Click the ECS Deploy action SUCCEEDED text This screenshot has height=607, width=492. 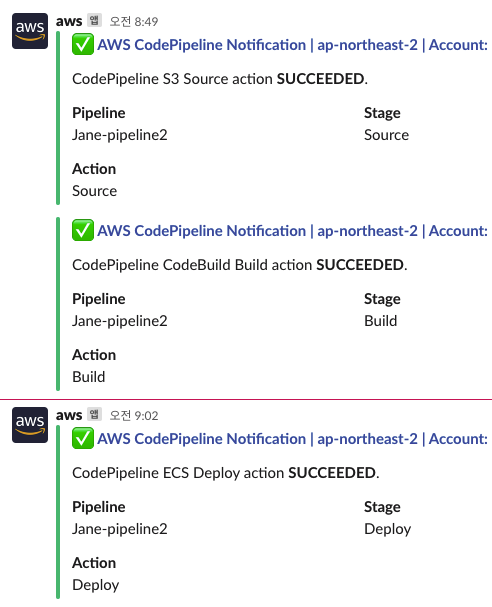[226, 473]
